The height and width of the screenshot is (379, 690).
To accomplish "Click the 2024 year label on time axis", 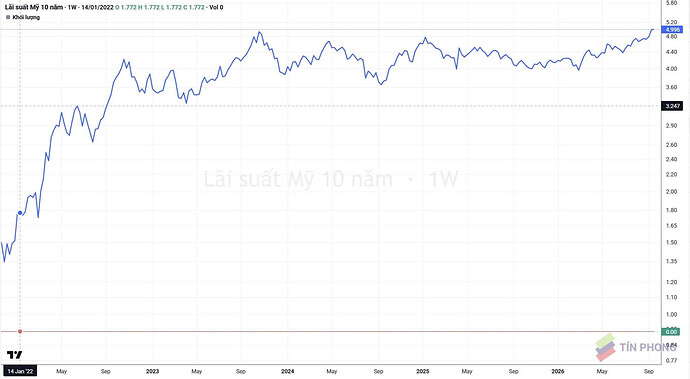I will coord(287,371).
